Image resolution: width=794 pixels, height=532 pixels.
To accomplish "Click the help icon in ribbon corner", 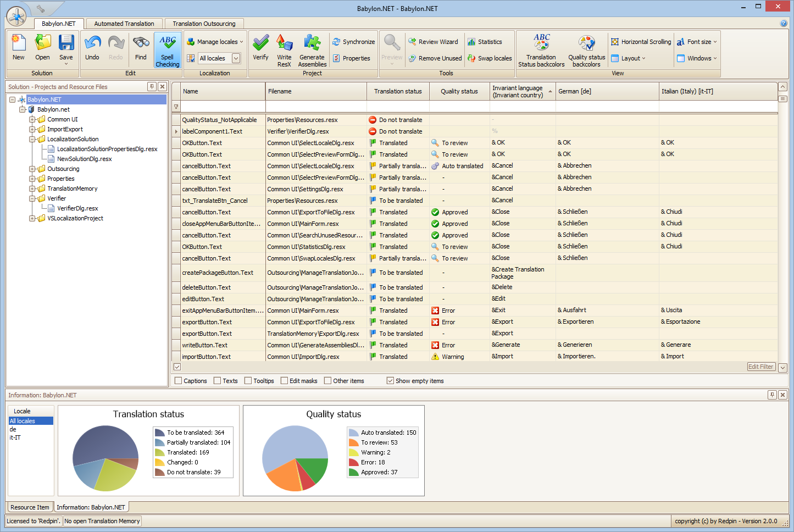I will coord(784,23).
